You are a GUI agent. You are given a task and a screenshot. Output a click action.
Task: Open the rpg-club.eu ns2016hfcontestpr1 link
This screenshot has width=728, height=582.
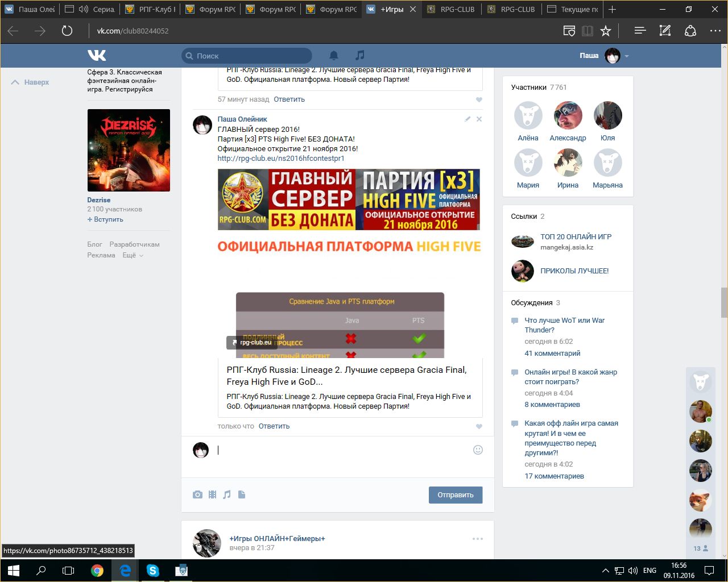281,159
